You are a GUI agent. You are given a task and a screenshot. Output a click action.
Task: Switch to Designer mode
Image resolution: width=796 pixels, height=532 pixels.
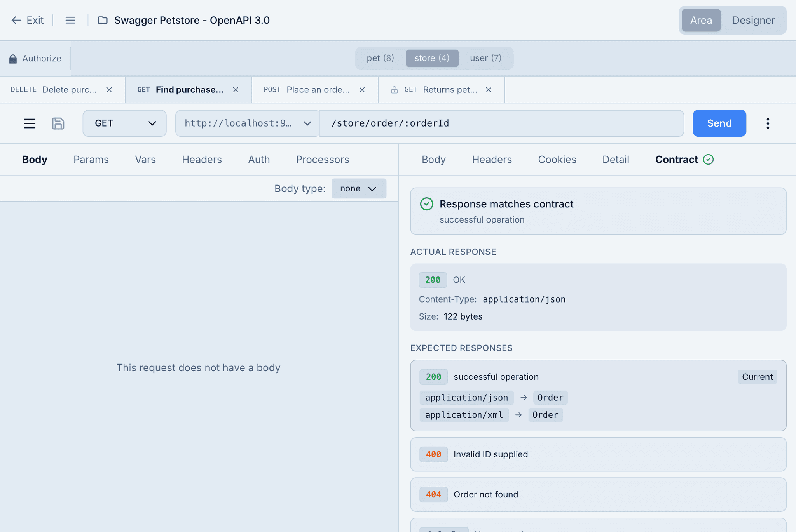(753, 20)
